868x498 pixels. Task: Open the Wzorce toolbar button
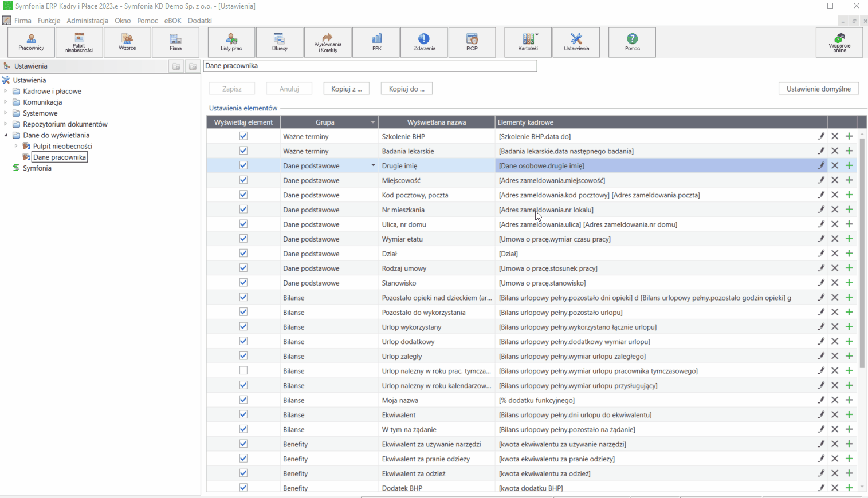point(127,42)
